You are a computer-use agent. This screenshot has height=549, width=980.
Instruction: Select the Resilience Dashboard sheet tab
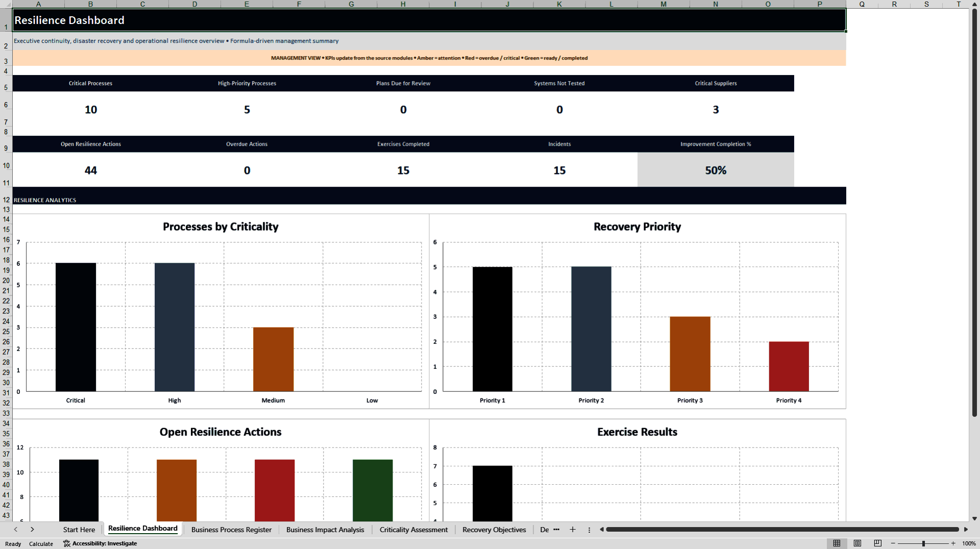coord(143,529)
